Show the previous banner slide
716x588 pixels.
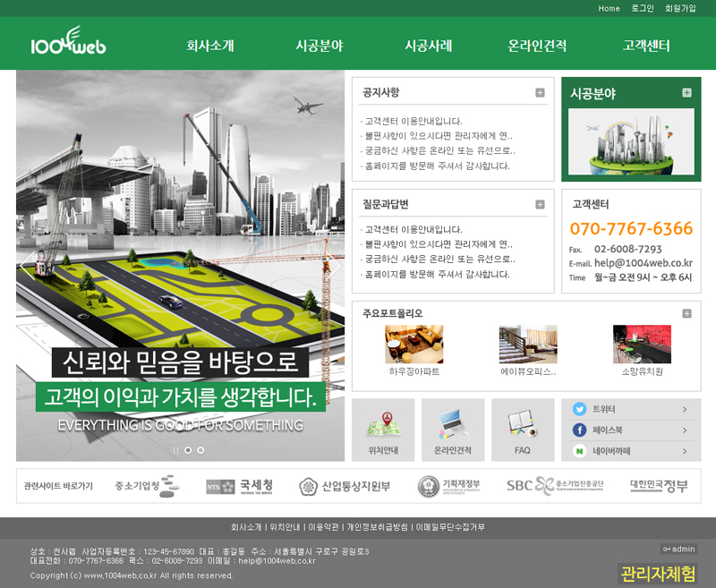(x=28, y=266)
